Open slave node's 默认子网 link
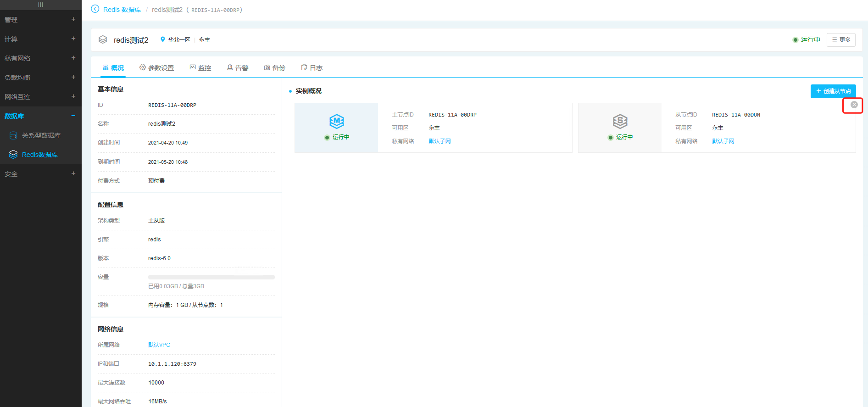Viewport: 868px width, 407px height. pyautogui.click(x=723, y=141)
